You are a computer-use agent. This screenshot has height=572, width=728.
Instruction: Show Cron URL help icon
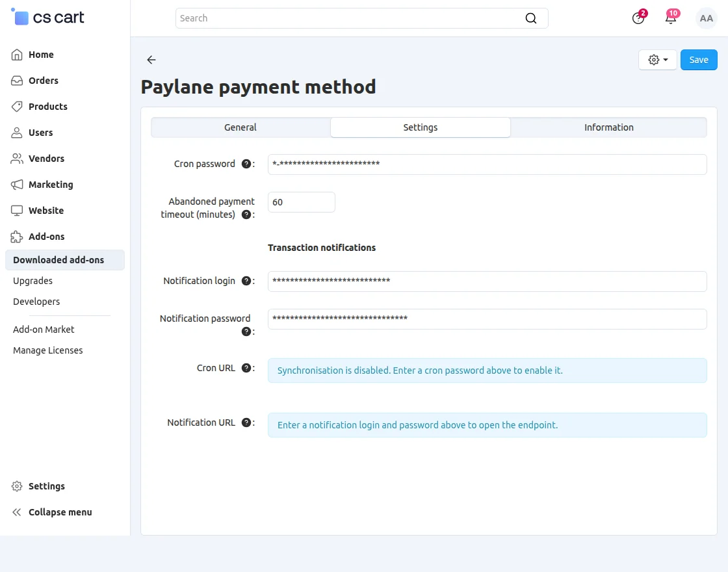pos(246,368)
